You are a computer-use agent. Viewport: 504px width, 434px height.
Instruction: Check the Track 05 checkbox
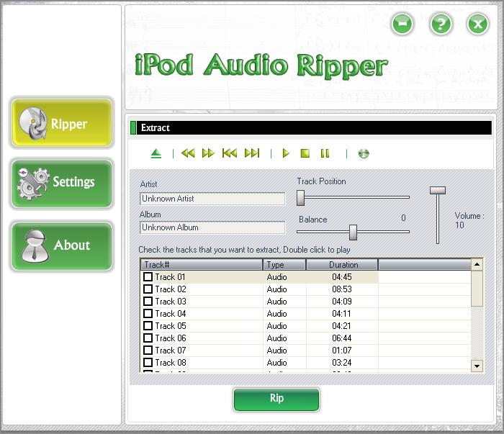148,325
